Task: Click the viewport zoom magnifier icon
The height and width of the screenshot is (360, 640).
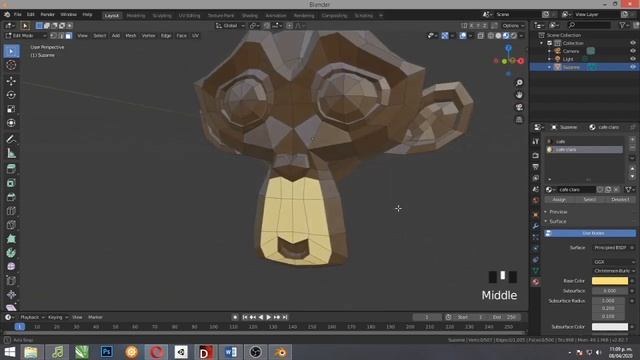Action: 519,83
